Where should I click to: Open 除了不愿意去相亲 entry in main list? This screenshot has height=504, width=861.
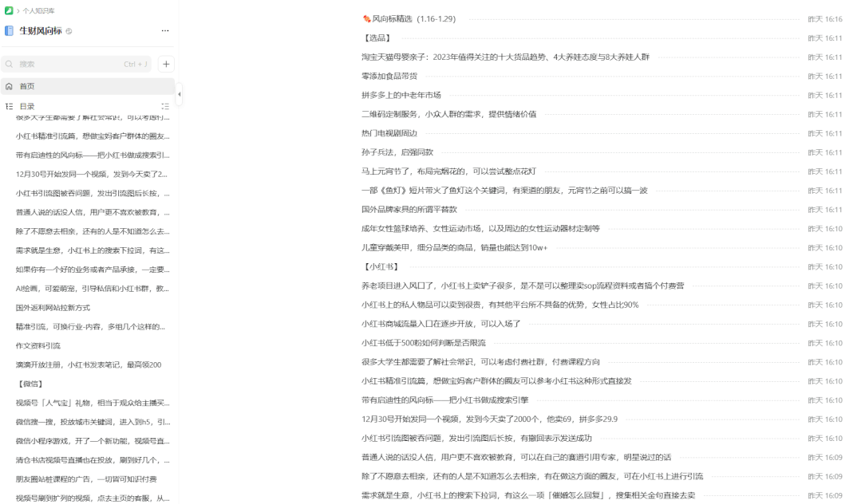click(532, 477)
